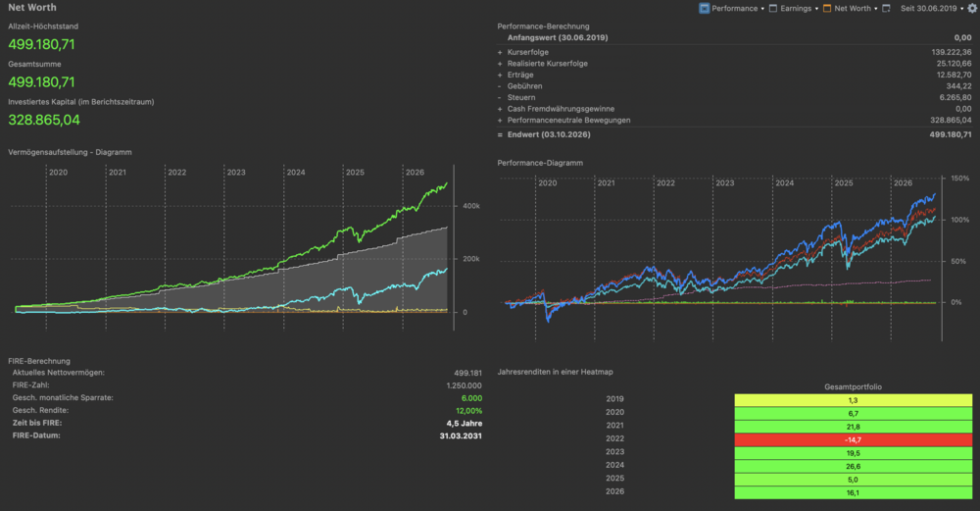Open the dashboard settings gear
Viewport: 980px width, 511px height.
click(x=972, y=8)
